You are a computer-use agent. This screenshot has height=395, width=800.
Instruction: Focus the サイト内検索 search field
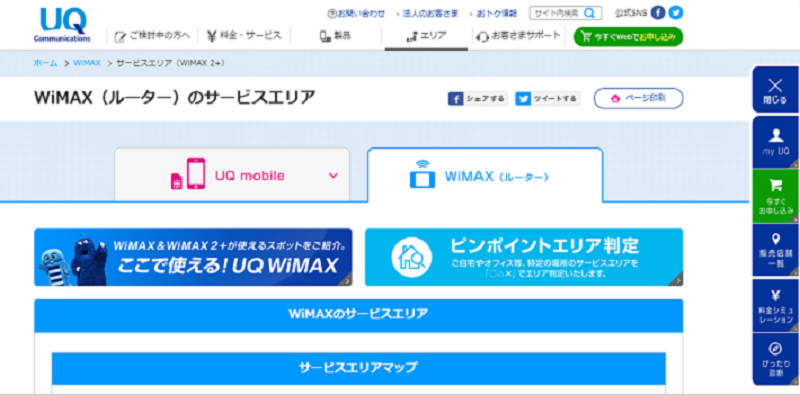click(566, 13)
